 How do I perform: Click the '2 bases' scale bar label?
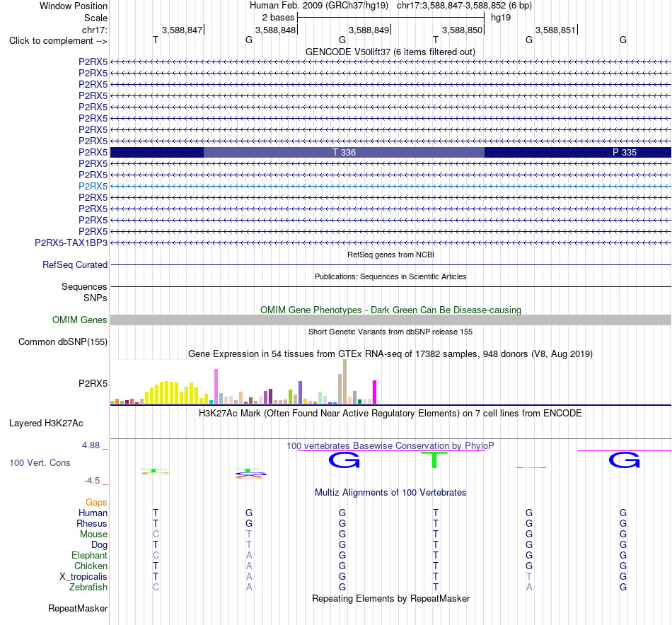279,18
